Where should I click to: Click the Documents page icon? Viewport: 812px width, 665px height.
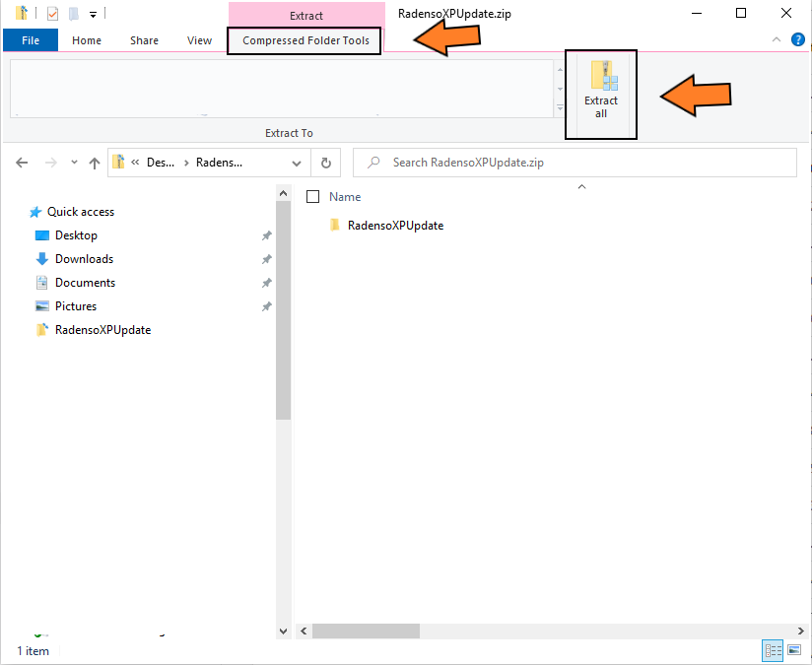click(42, 283)
